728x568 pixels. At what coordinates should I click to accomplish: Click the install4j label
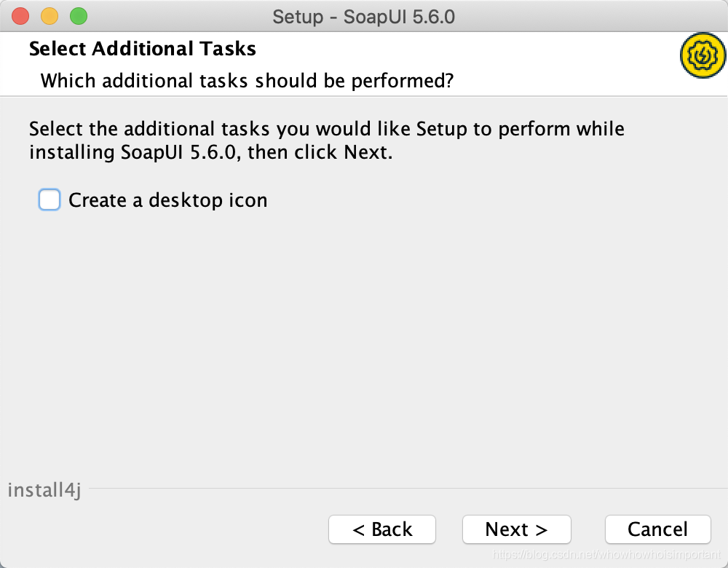tap(44, 490)
